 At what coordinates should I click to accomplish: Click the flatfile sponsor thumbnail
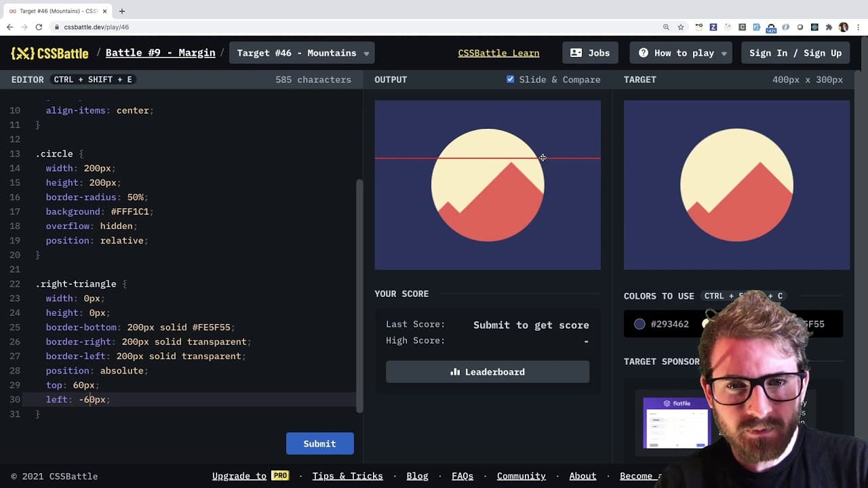point(675,423)
